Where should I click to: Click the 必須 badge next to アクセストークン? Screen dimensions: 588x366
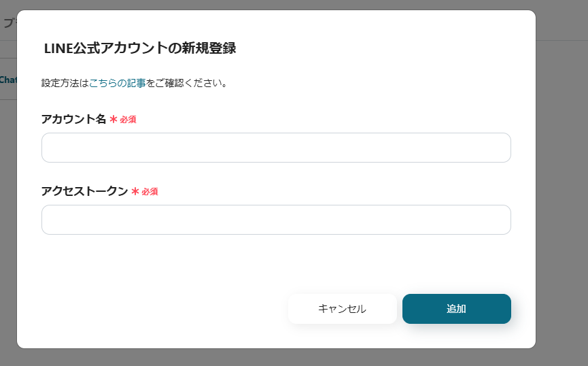150,192
